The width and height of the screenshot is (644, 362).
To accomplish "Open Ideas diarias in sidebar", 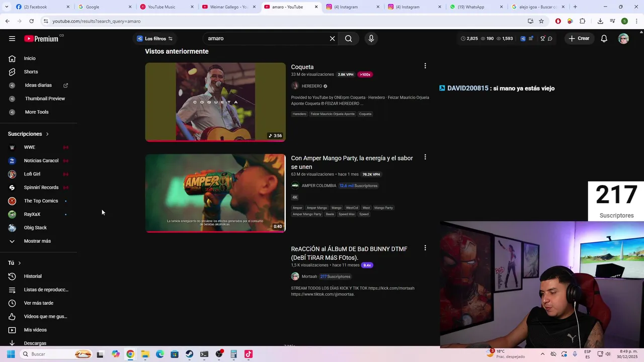I will tap(38, 85).
